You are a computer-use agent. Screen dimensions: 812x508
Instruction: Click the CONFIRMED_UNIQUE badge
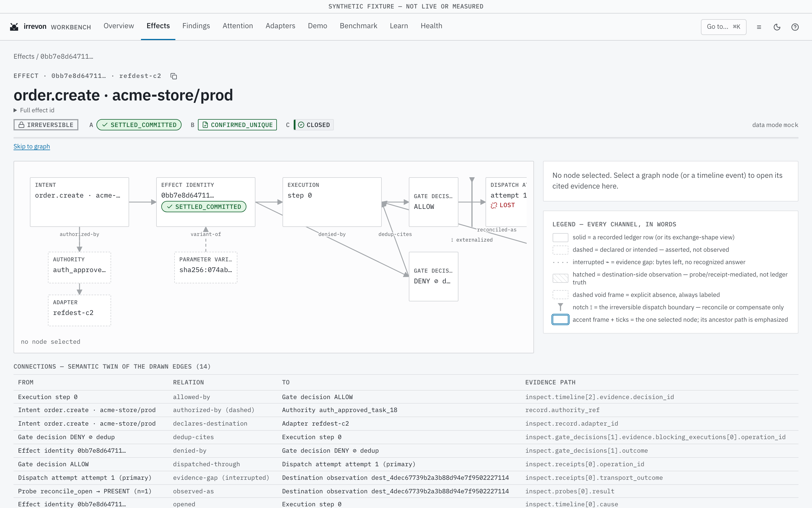(x=237, y=125)
